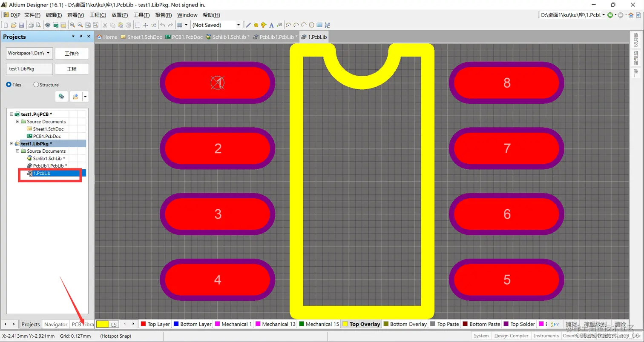This screenshot has height=342, width=644.
Task: Open the 文件(F) menu
Action: (x=32, y=15)
